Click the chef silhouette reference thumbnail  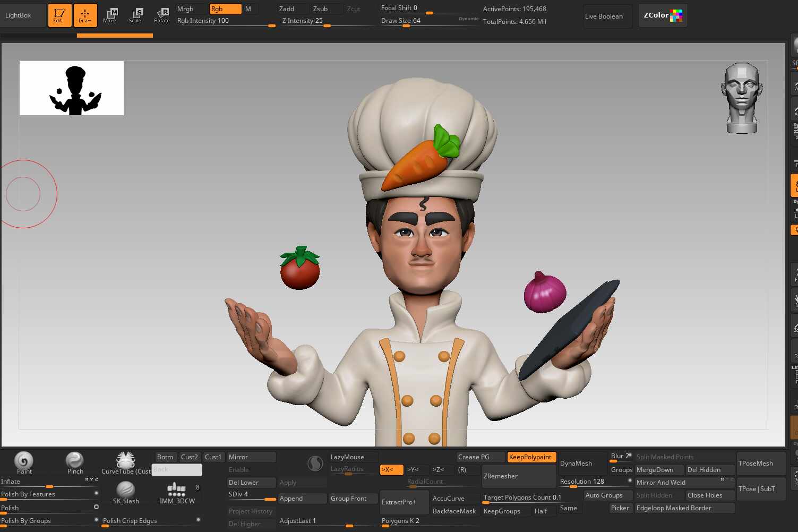point(72,88)
